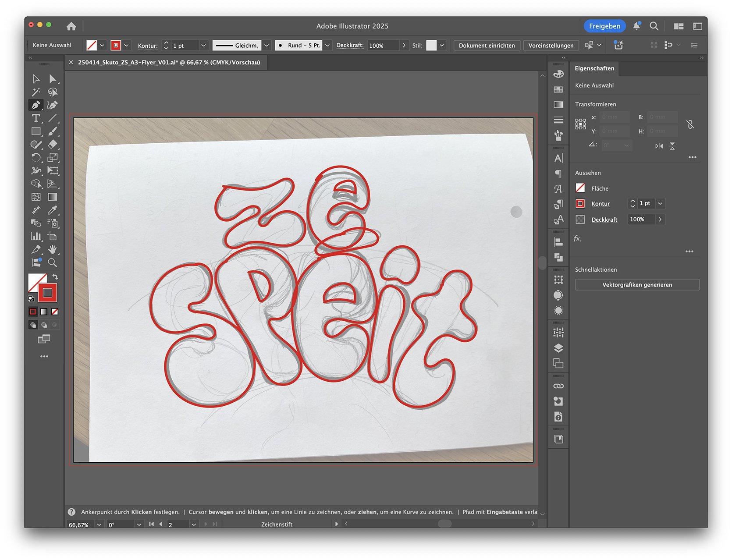Open Kontur weight dropdown in control bar
This screenshot has height=560, width=732.
[203, 46]
